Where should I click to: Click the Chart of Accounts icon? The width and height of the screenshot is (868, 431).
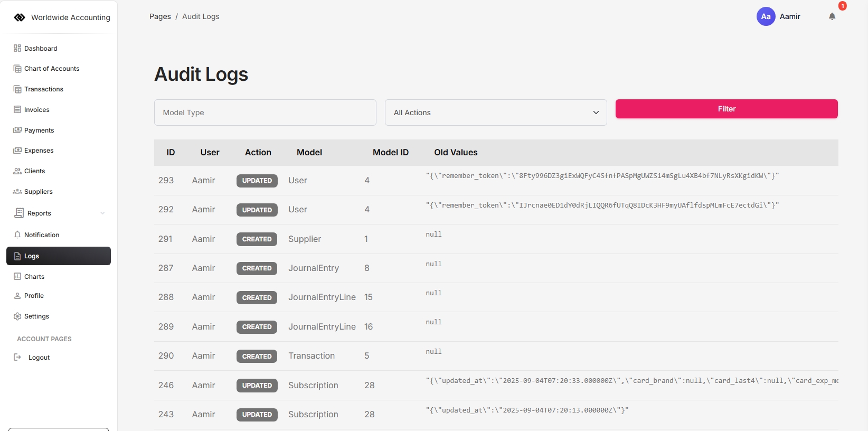pyautogui.click(x=17, y=69)
